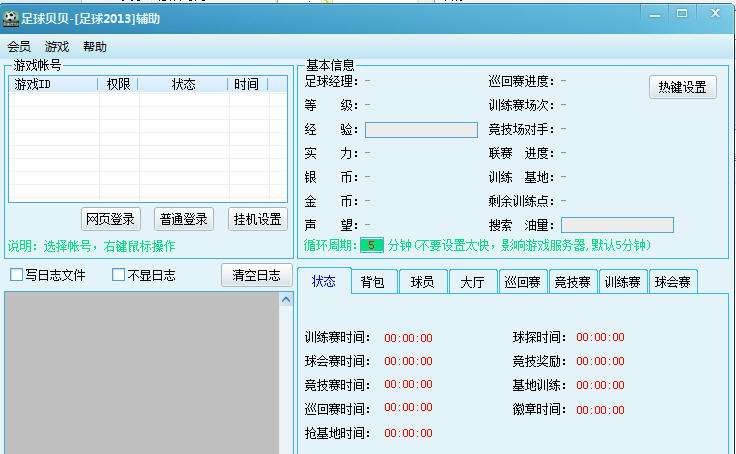This screenshot has width=736, height=454.
Task: Click the 基地训练 timer value
Action: (600, 385)
